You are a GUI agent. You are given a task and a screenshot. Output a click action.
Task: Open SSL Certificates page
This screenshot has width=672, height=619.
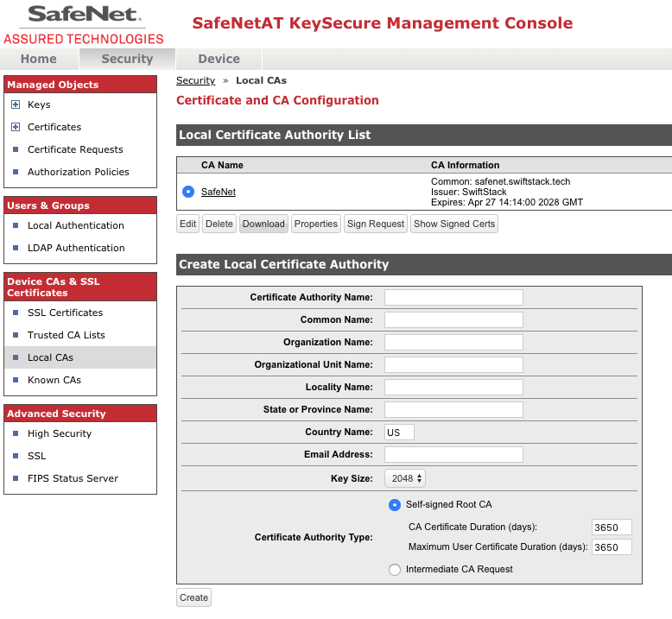point(65,313)
